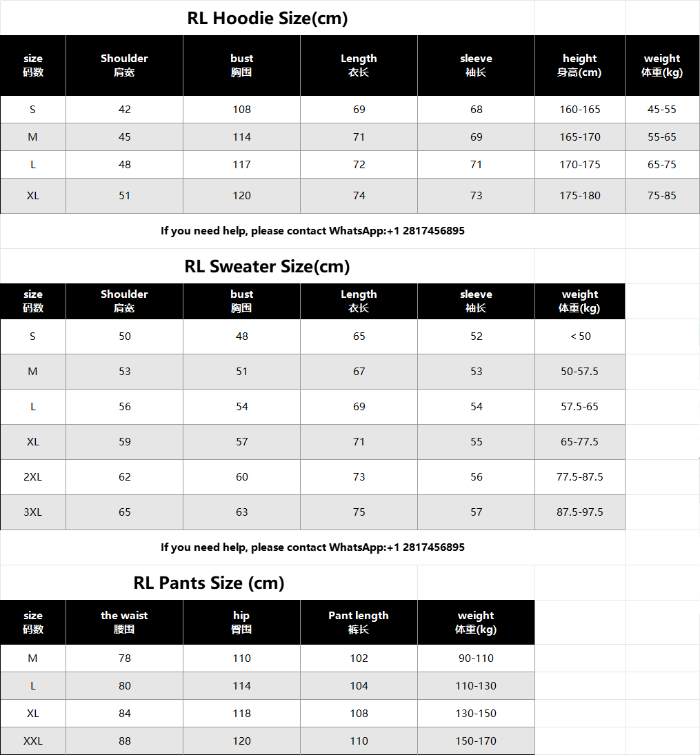Select the sweater Length header cell
Viewport: 700px width, 755px height.
point(359,301)
